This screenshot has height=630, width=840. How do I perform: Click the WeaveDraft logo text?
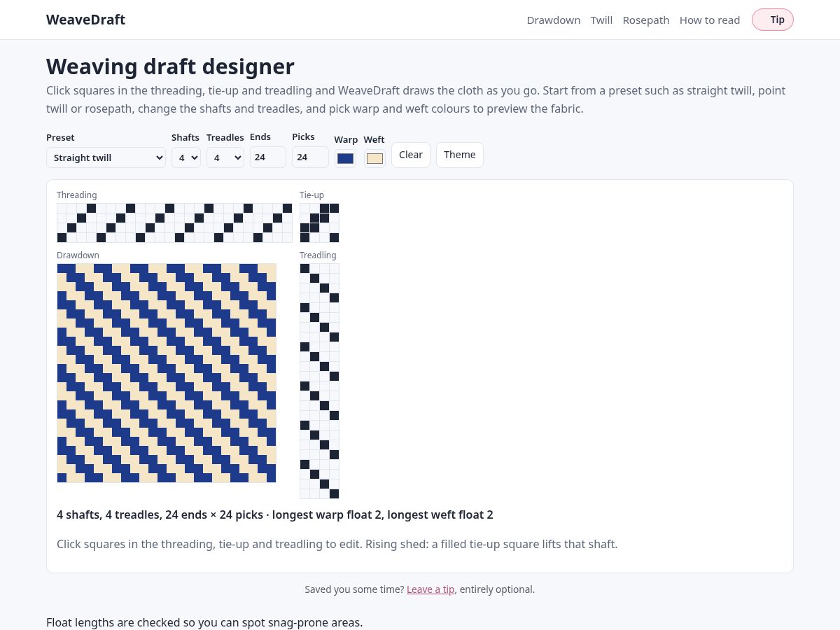(85, 20)
